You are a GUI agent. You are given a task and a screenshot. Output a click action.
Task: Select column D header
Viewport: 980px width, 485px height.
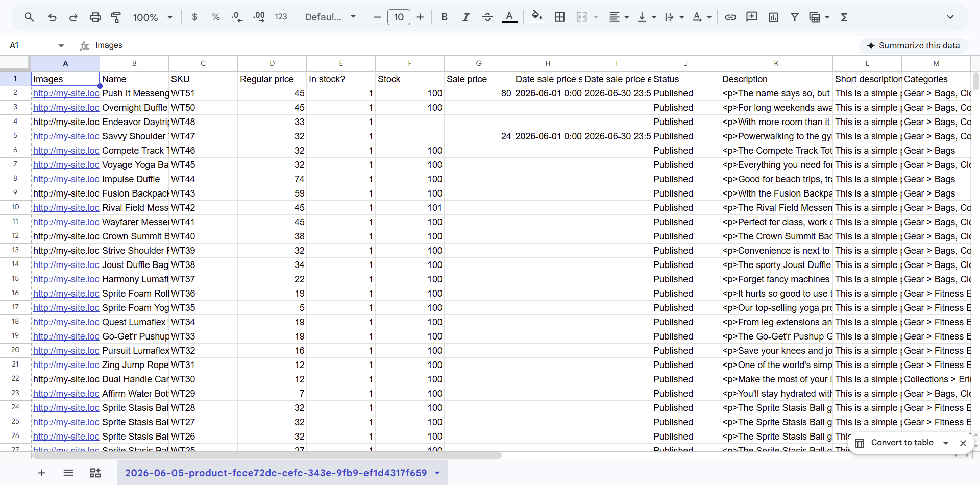272,63
